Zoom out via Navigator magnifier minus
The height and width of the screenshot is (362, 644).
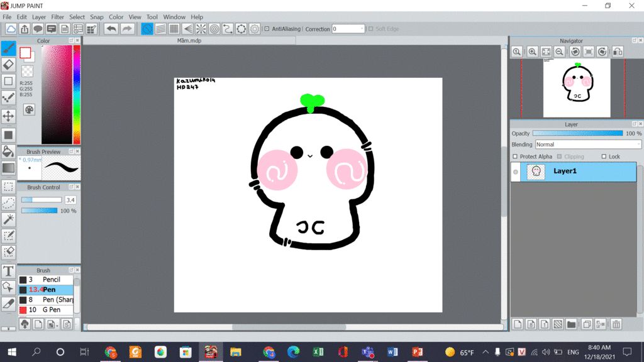[x=559, y=52]
